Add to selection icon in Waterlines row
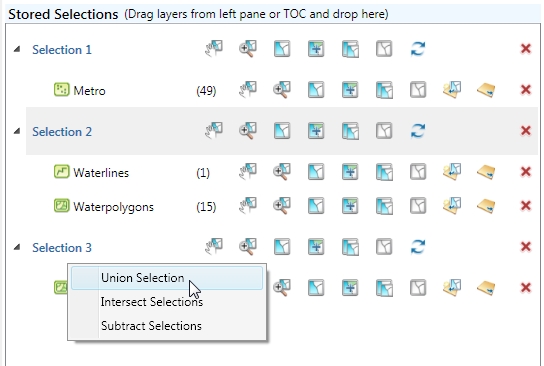The image size is (544, 366). 350,172
